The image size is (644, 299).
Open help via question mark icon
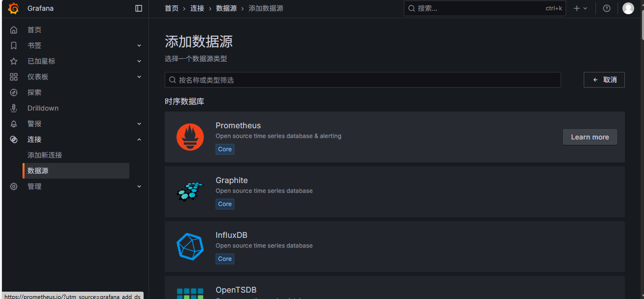click(x=607, y=8)
